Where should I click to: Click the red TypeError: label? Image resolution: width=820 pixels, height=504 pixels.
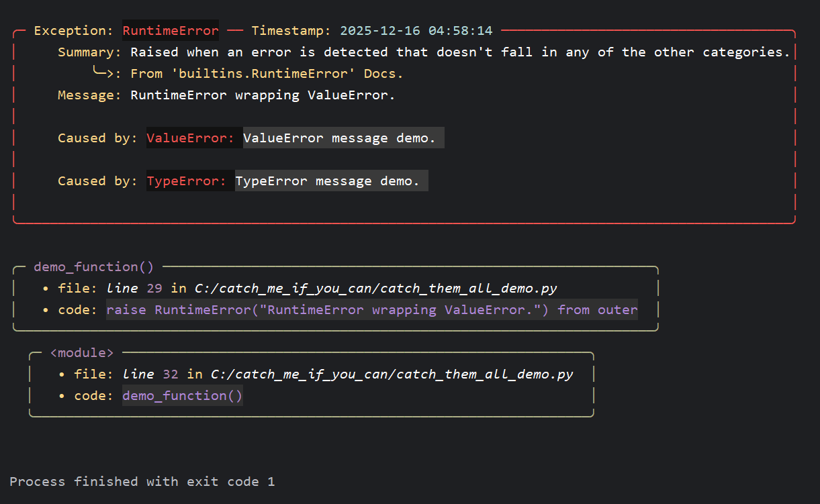(187, 181)
